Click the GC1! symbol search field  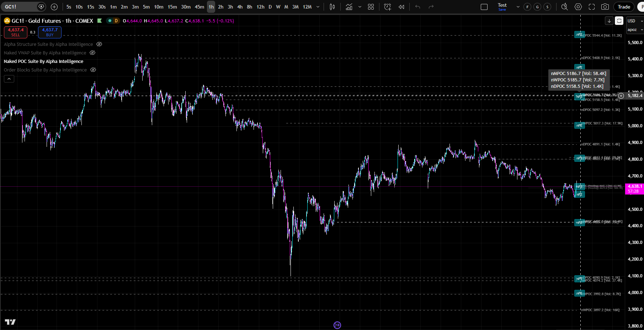[x=20, y=7]
